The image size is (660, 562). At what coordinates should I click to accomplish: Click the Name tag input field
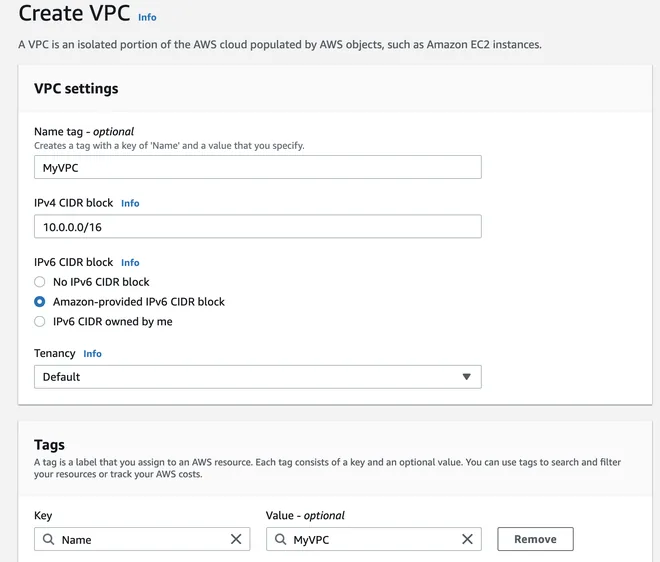258,167
